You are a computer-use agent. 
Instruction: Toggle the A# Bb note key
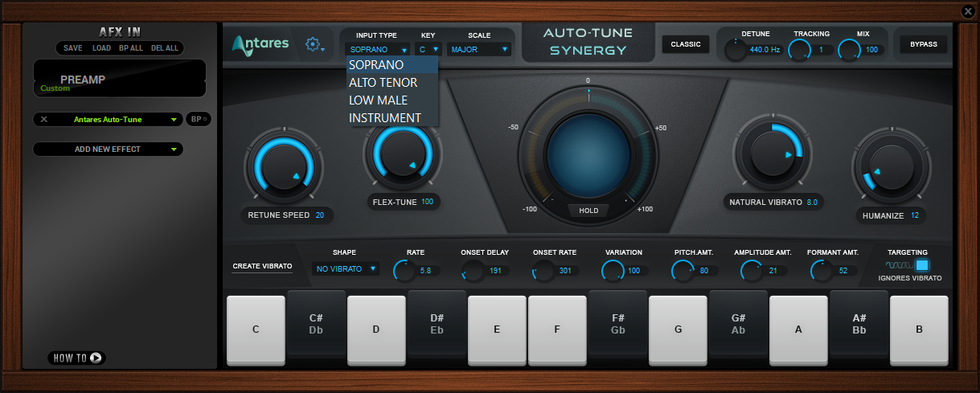pos(859,323)
